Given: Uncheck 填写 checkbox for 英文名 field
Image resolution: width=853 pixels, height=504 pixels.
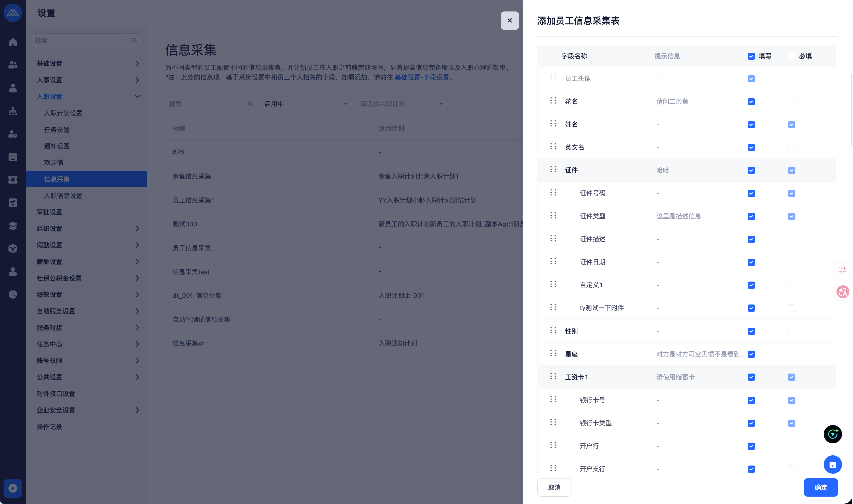Looking at the screenshot, I should (751, 147).
